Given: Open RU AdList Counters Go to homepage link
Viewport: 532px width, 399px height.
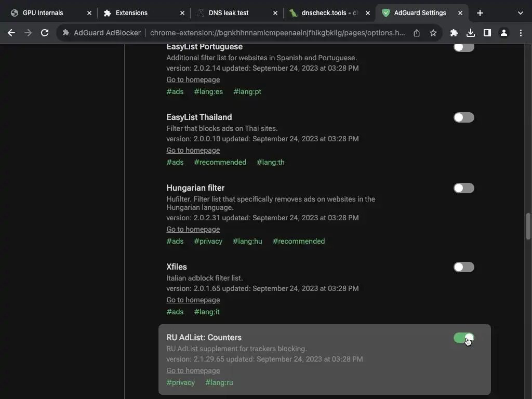Looking at the screenshot, I should [193, 370].
